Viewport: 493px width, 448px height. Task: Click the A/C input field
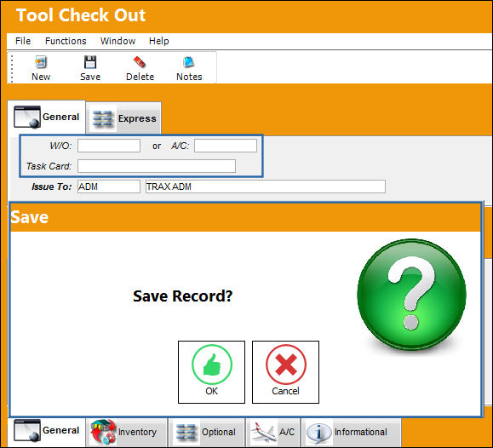(x=226, y=146)
